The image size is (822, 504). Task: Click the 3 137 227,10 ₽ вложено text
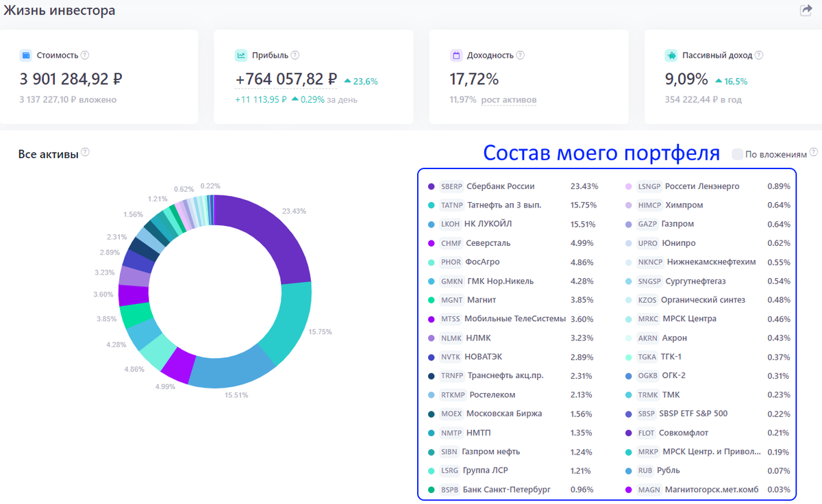click(68, 100)
